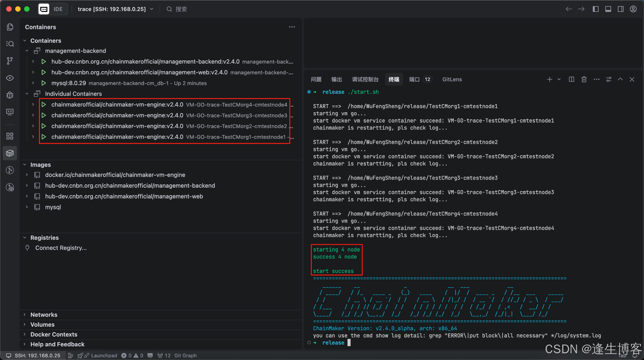Collapse the Containers section
644x360 pixels.
[x=24, y=41]
